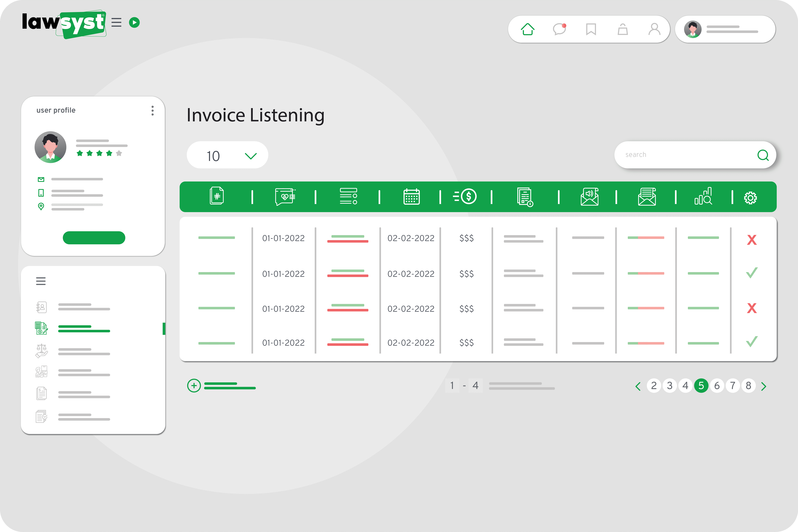Click the location pin icon in profile card
The image size is (798, 532).
[x=41, y=207]
